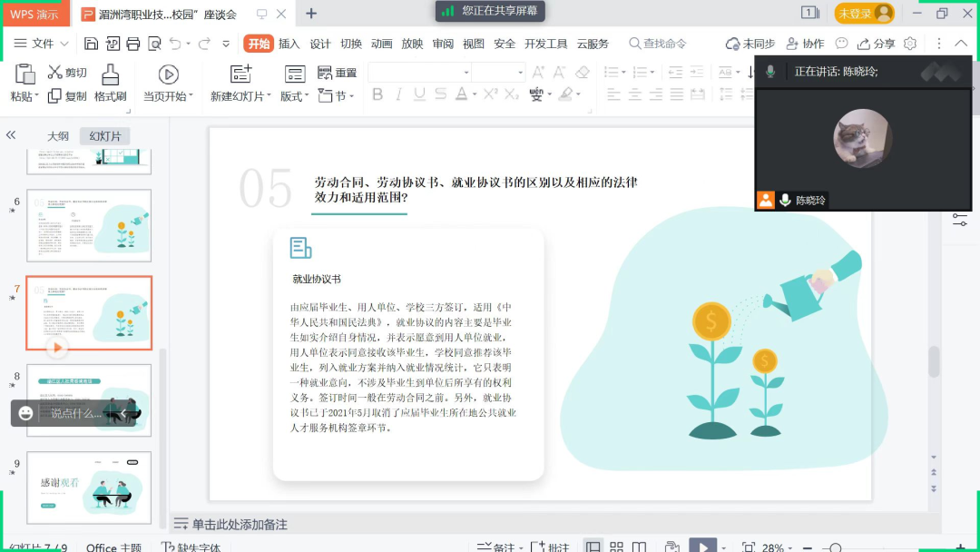Image resolution: width=980 pixels, height=552 pixels.
Task: Click the 未登录 login button
Action: coord(865,13)
